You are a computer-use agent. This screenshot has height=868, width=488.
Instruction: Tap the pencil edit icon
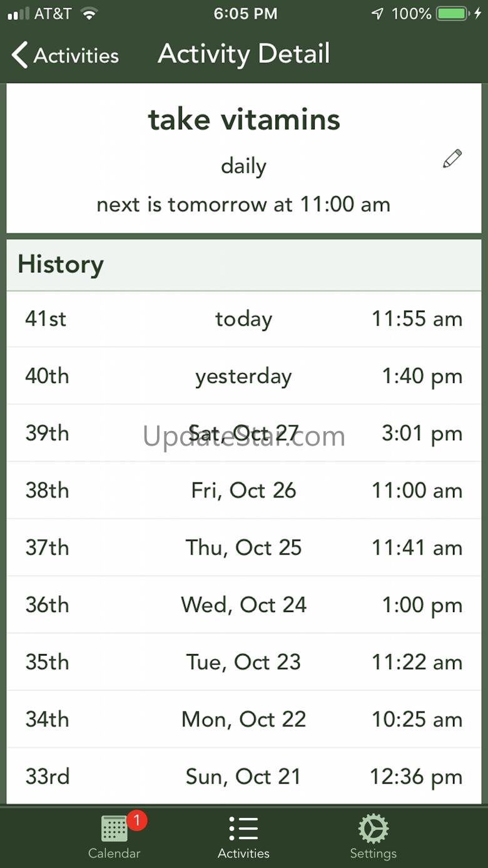(452, 159)
